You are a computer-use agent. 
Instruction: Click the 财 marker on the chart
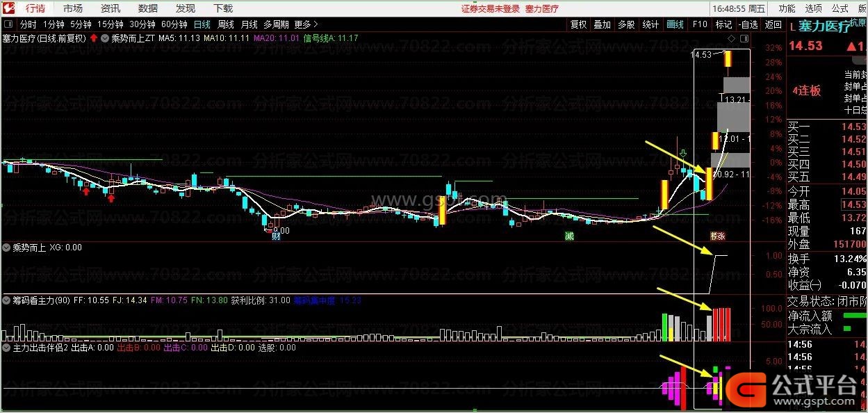276,236
